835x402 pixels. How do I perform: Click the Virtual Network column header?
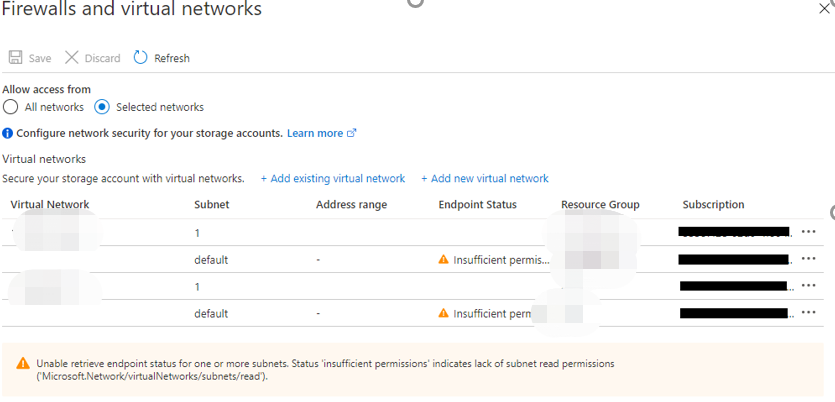point(50,205)
